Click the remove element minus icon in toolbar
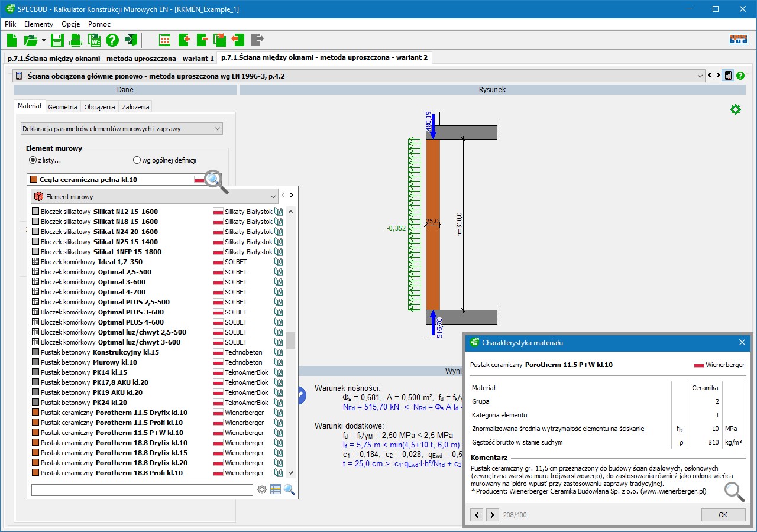 [202, 40]
